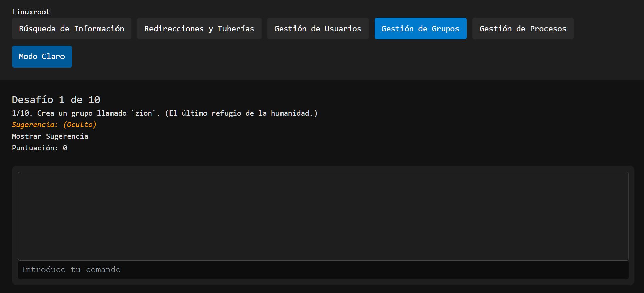Click the challenge description about grupo zion

(x=165, y=113)
